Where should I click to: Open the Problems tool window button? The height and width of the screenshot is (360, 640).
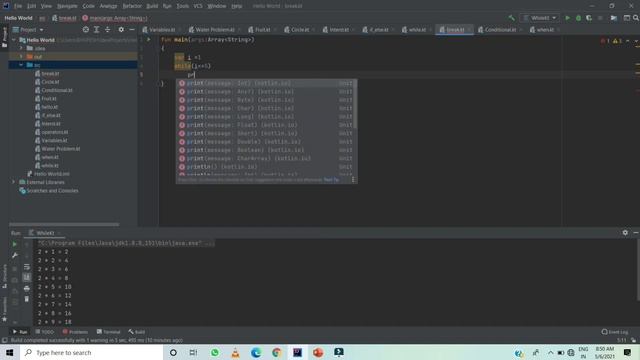pyautogui.click(x=75, y=332)
